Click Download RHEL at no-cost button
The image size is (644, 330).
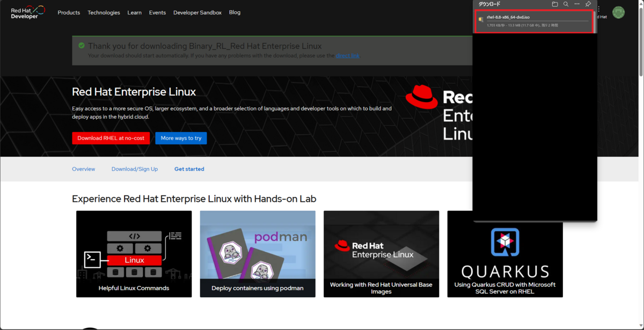pos(111,138)
